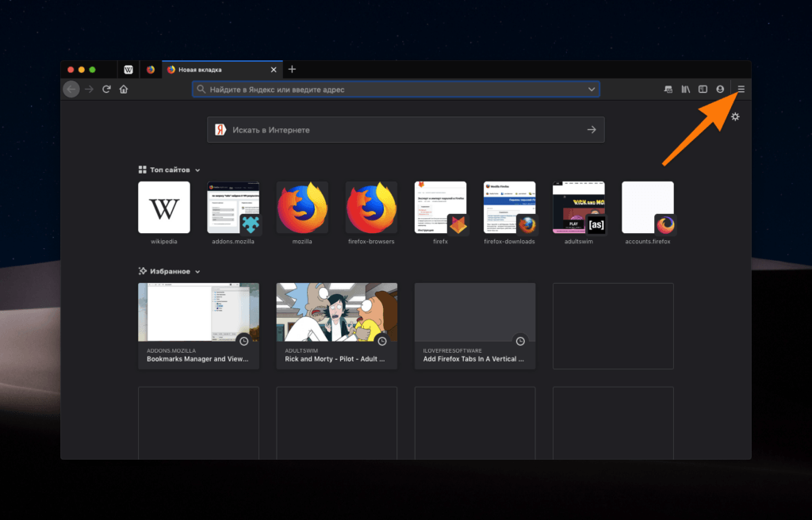Click the ADDONS.MOZILLA source label
The height and width of the screenshot is (520, 812).
point(171,350)
